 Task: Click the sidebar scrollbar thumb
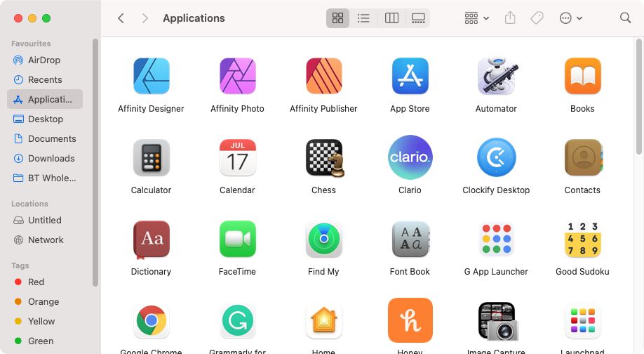tap(95, 162)
